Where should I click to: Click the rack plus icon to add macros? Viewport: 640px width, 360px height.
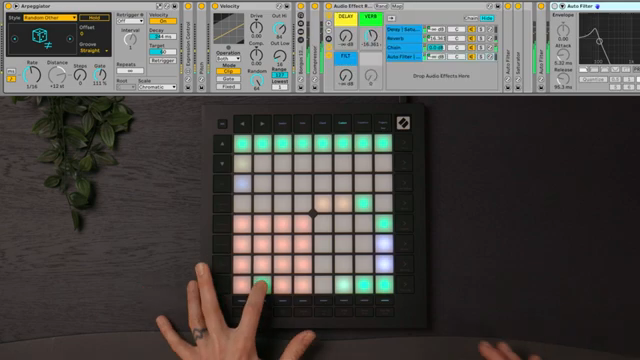[329, 23]
